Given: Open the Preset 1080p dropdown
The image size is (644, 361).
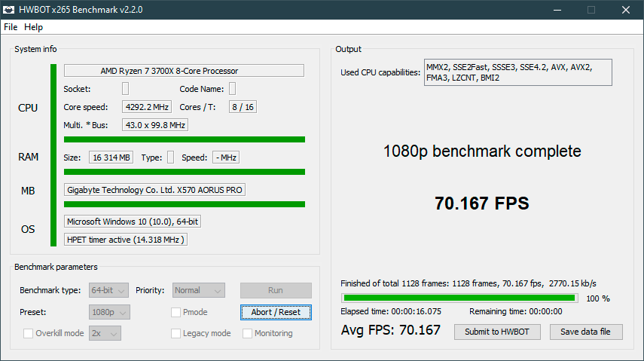Looking at the screenshot, I should click(109, 313).
